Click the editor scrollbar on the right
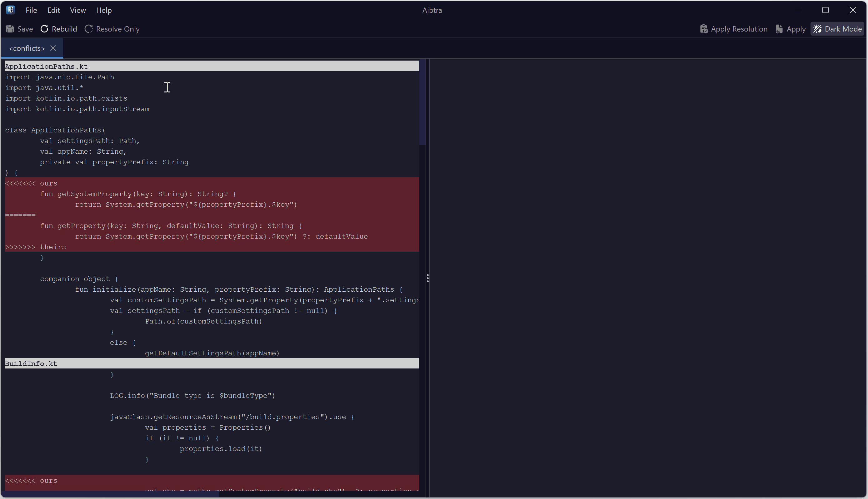868x499 pixels. 422,103
